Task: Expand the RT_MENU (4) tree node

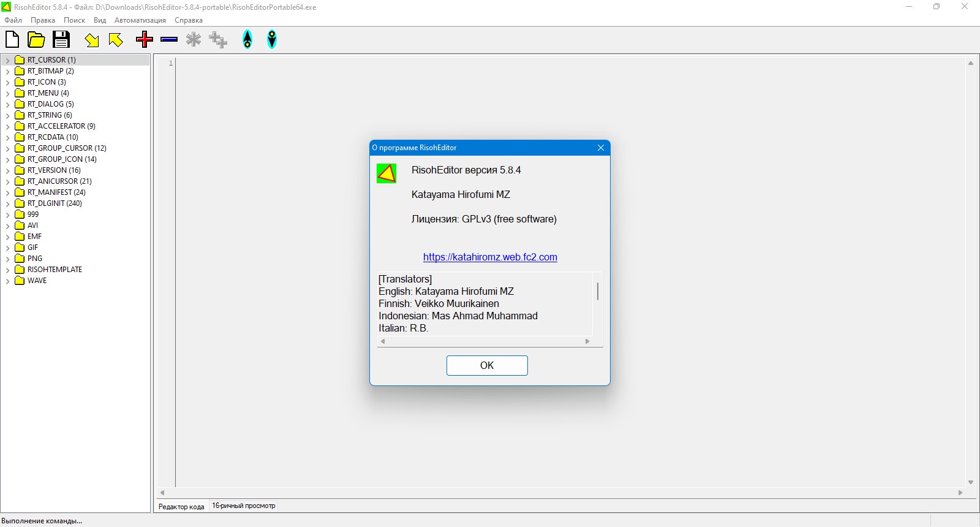Action: (7, 93)
